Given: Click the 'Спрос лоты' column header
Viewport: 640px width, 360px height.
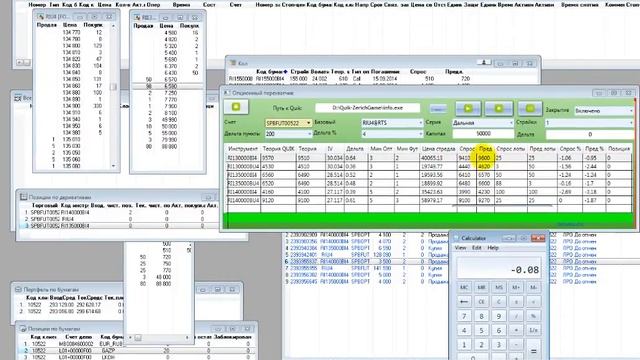Looking at the screenshot, I should click(511, 149).
